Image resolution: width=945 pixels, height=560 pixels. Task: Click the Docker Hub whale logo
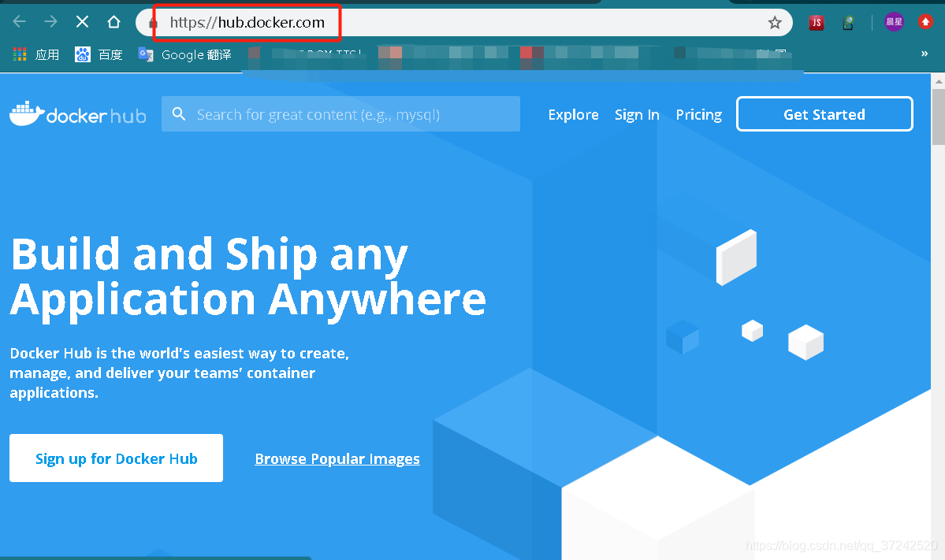[78, 113]
